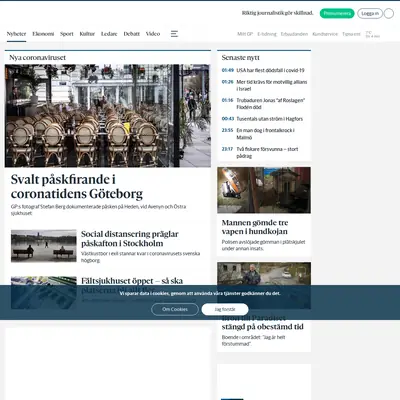
Task: Accept cookies with Jag förstår button
Action: coord(225,309)
